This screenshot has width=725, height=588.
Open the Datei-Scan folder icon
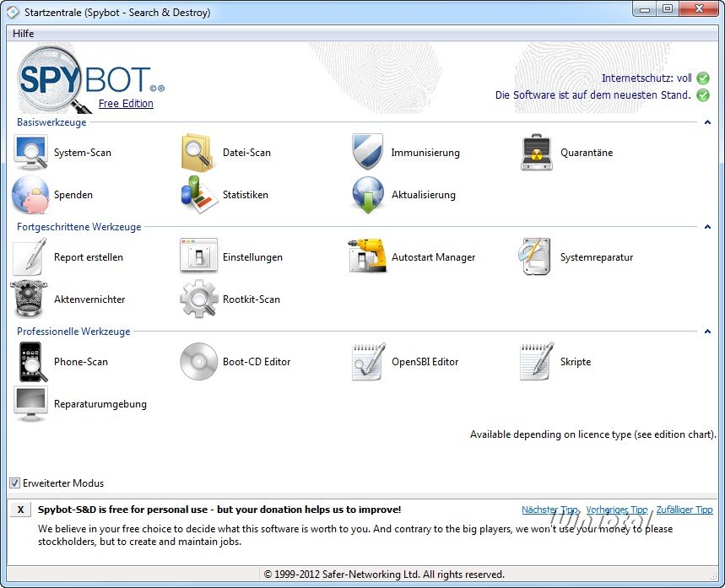tap(199, 153)
